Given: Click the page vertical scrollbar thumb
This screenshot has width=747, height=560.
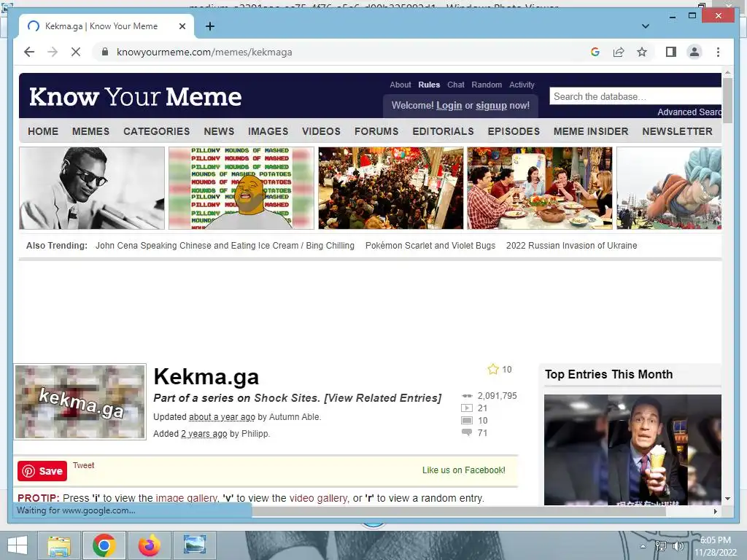Looking at the screenshot, I should pos(727,100).
